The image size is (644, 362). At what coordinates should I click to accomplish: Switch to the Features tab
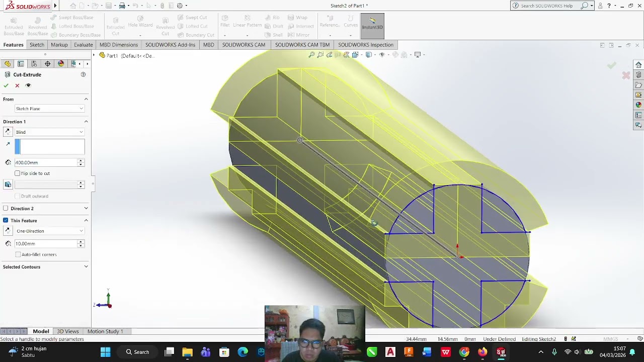(13, 45)
